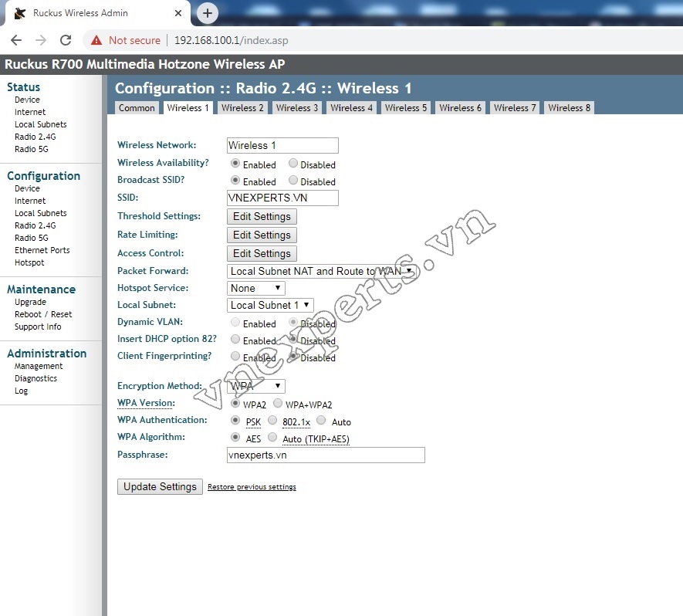Screen dimensions: 683x616
Task: Open the Local Subnet dropdown
Action: pyautogui.click(x=270, y=305)
